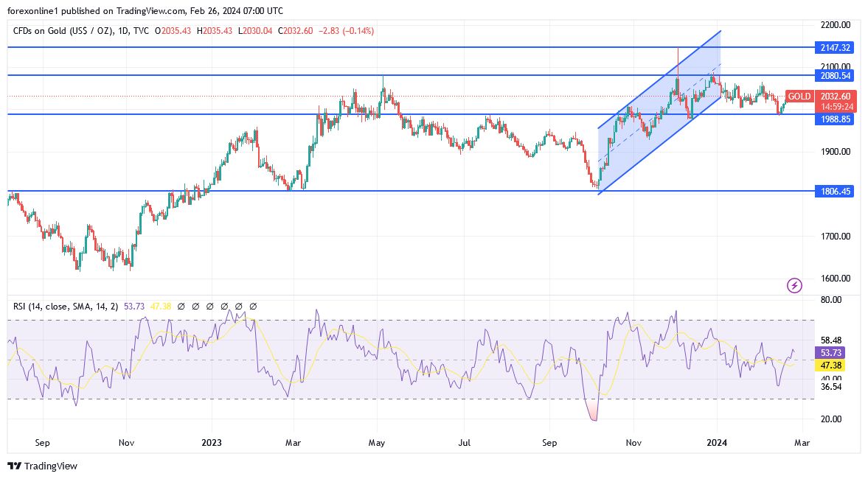Image resolution: width=868 pixels, height=479 pixels.
Task: Click the 2147.32 resistance price label
Action: point(834,47)
